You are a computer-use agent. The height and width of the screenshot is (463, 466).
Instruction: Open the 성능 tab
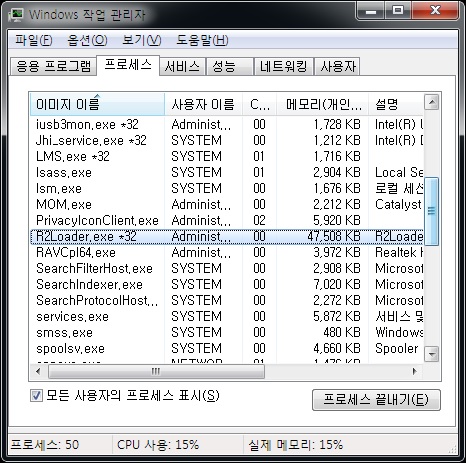pyautogui.click(x=229, y=66)
